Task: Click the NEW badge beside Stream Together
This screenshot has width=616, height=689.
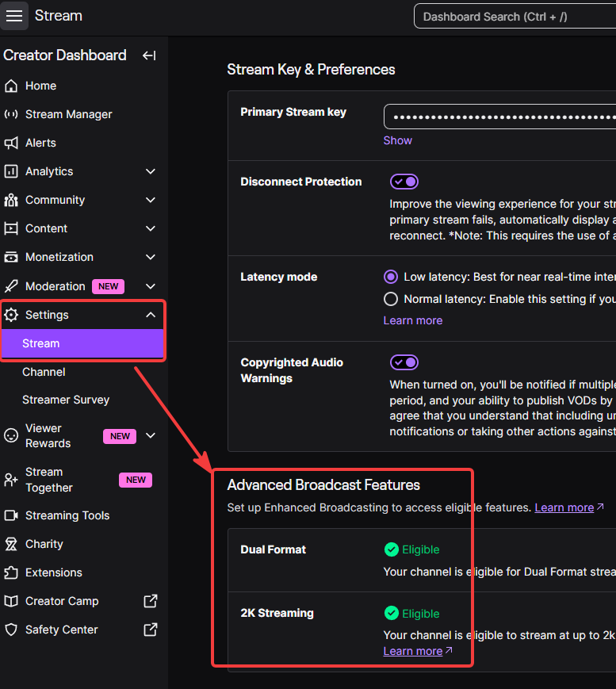Action: 136,480
